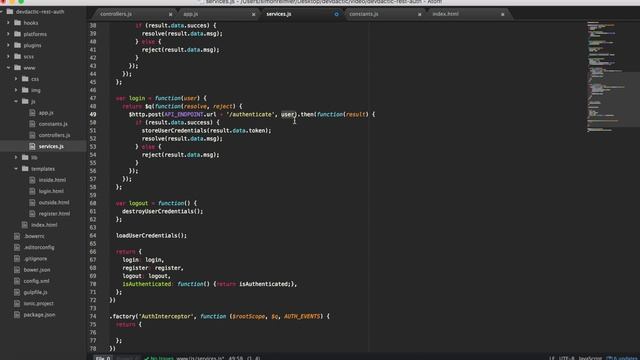This screenshot has height=360, width=640.
Task: Open controllers.js from the tree view
Action: click(x=54, y=135)
